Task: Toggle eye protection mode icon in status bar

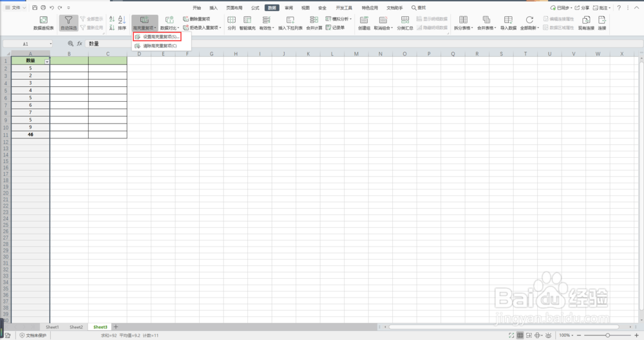Action: pos(548,335)
